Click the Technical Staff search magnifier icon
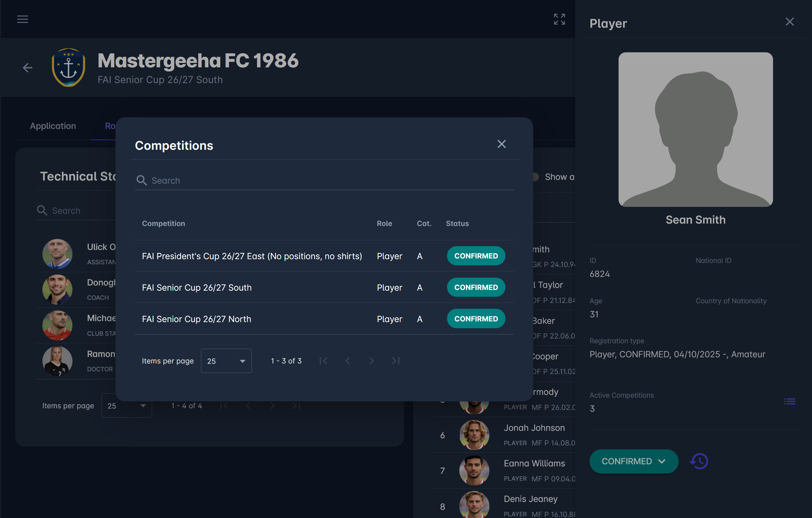The width and height of the screenshot is (812, 518). point(42,210)
